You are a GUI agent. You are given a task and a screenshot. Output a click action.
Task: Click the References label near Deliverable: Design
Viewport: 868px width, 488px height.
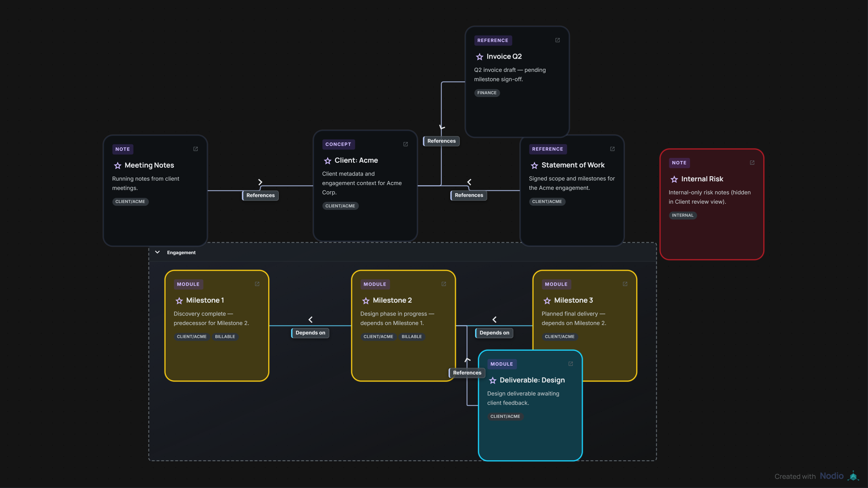[467, 373]
